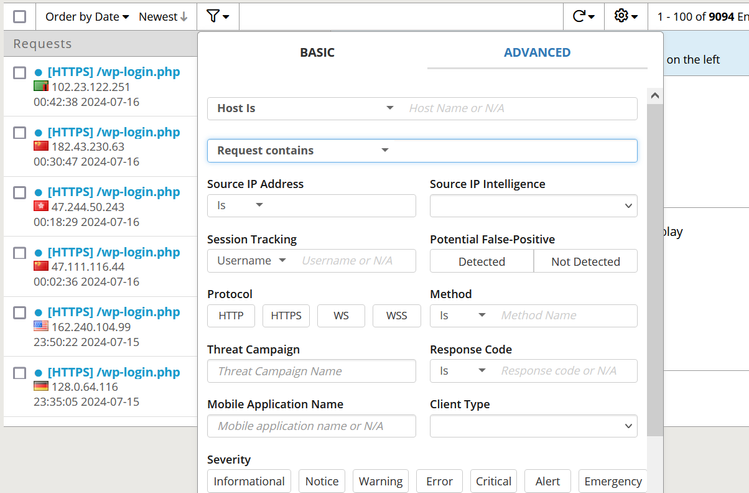Open the Order by Date dropdown
The height and width of the screenshot is (493, 749).
[x=87, y=17]
